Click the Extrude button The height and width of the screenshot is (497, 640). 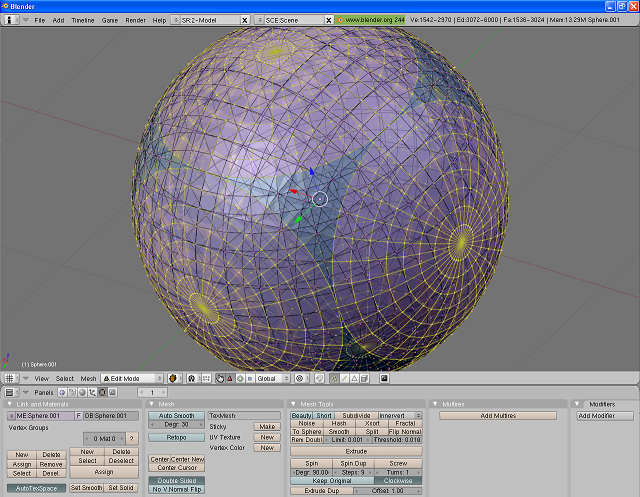tap(356, 451)
